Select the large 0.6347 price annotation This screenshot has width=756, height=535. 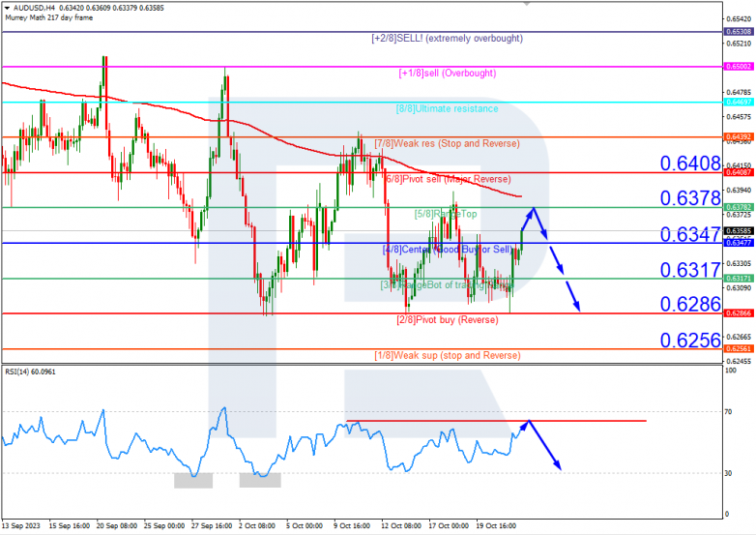point(690,234)
